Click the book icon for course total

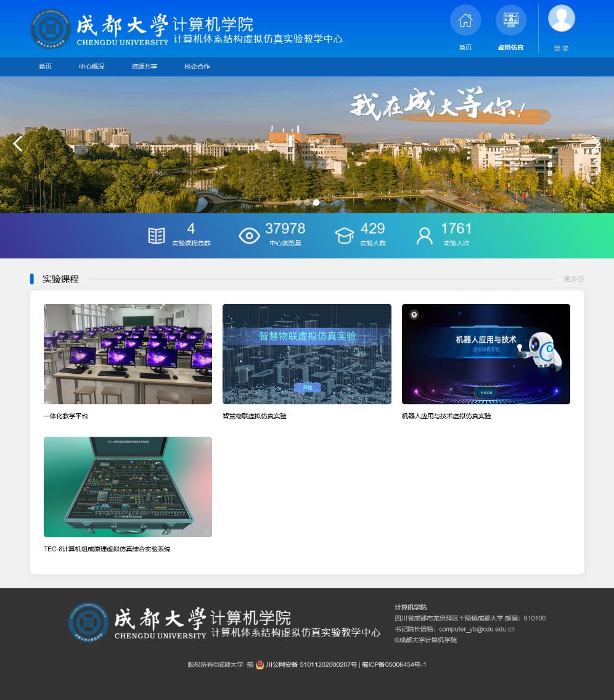point(157,236)
